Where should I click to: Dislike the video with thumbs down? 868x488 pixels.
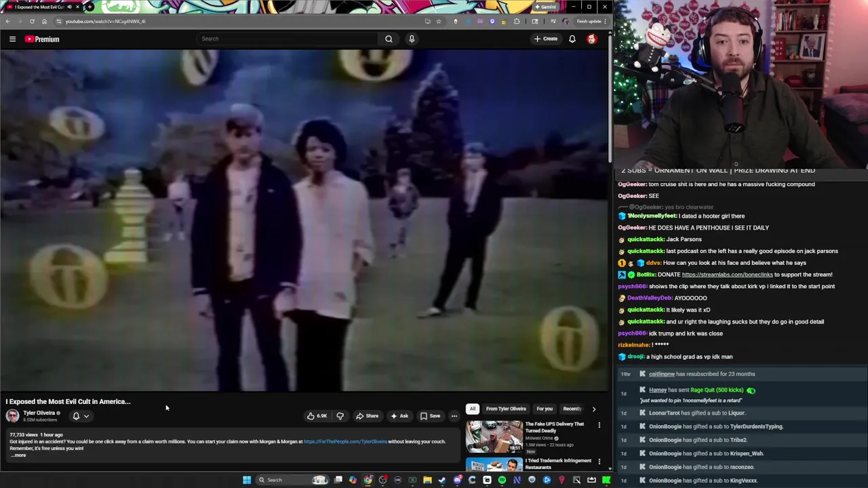(x=340, y=415)
